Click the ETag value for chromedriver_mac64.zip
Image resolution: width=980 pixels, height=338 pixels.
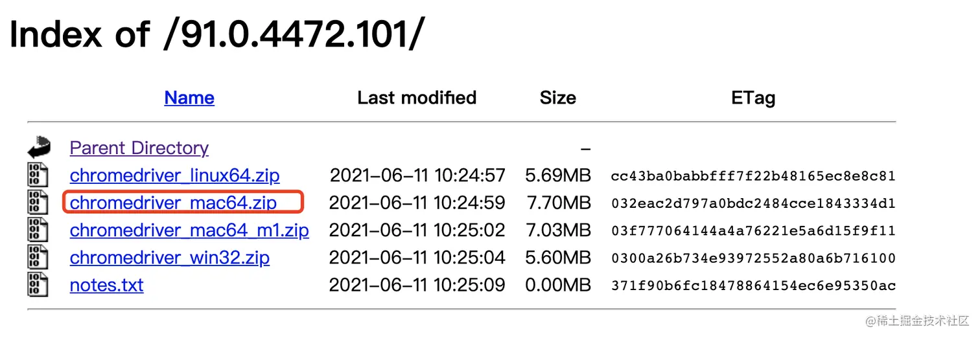point(753,203)
